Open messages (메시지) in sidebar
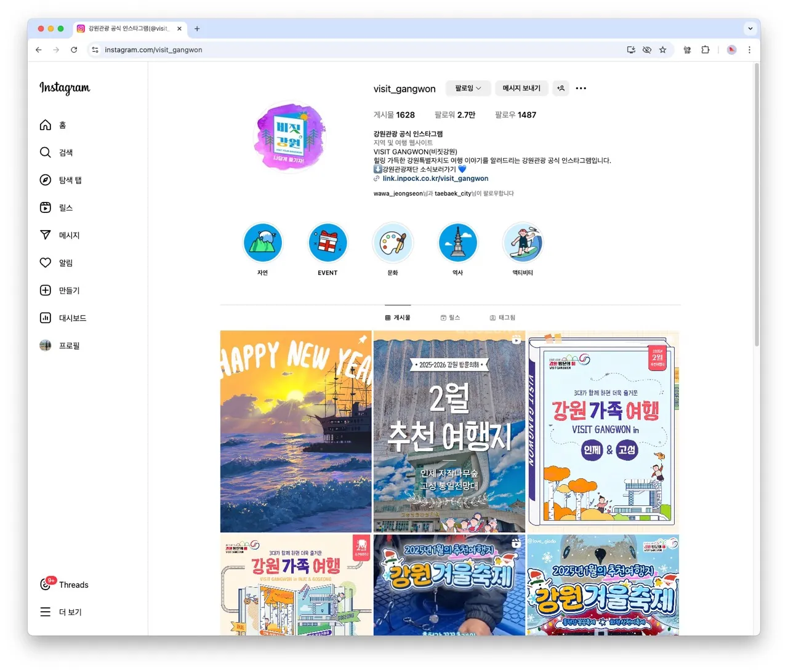 click(59, 235)
